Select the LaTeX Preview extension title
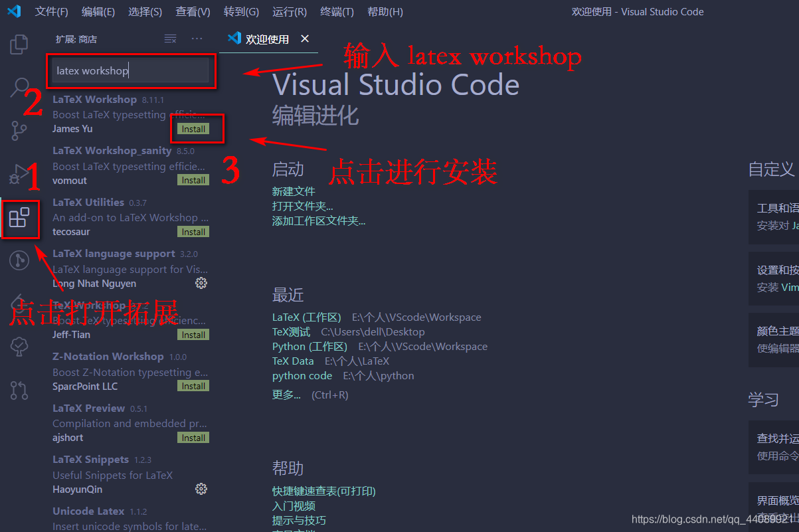The width and height of the screenshot is (799, 532). pos(88,408)
